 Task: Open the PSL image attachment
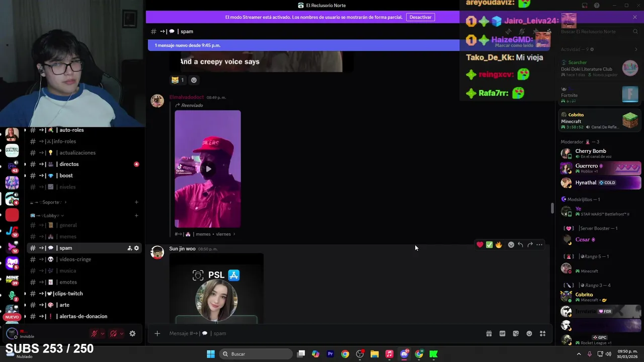pyautogui.click(x=216, y=289)
